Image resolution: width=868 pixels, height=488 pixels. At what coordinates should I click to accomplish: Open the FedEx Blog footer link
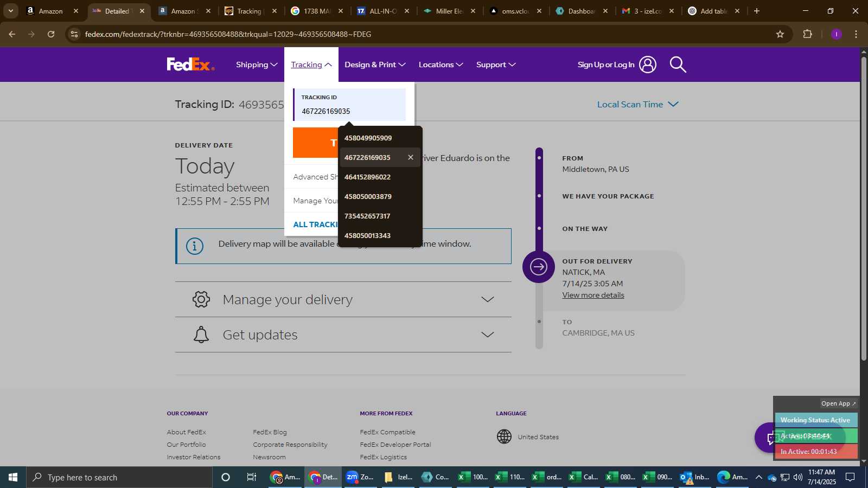coord(270,432)
